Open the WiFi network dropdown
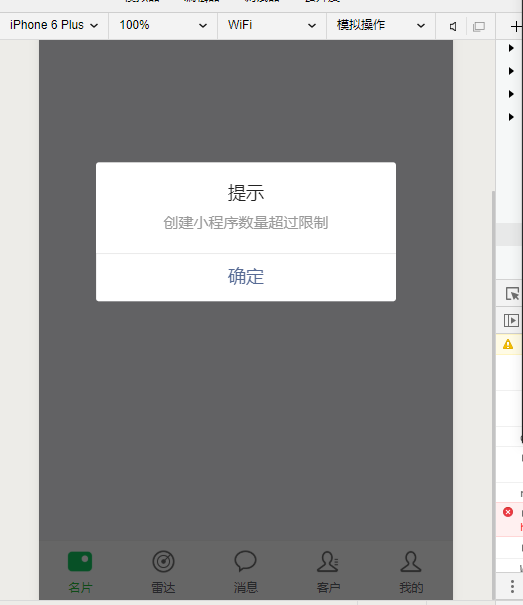523x605 pixels. [272, 25]
